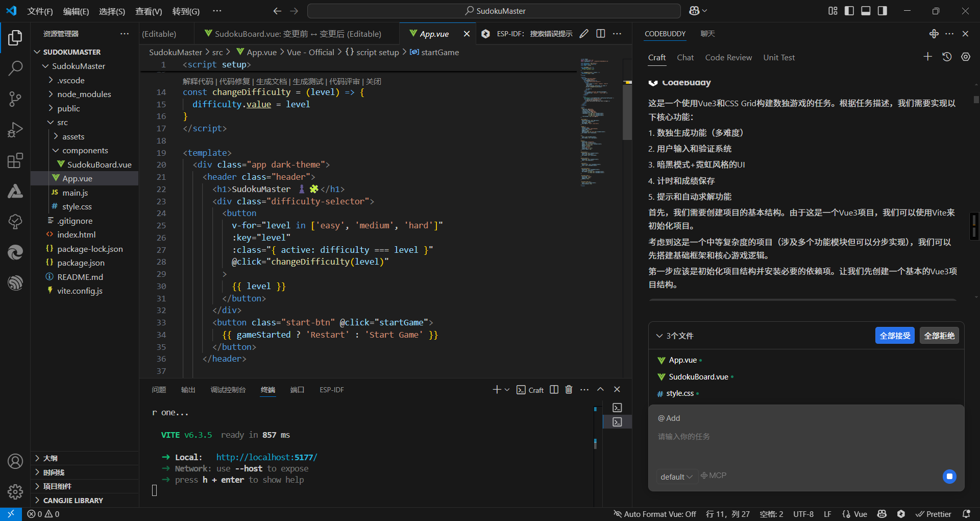Open the tree-with-checkmark activity bar view
This screenshot has width=980, height=521.
pyautogui.click(x=15, y=222)
